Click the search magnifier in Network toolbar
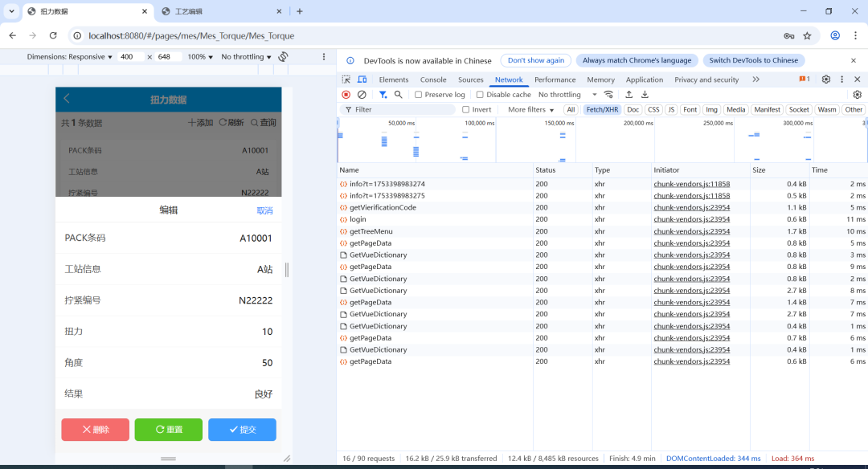This screenshot has height=469, width=868. [x=398, y=95]
